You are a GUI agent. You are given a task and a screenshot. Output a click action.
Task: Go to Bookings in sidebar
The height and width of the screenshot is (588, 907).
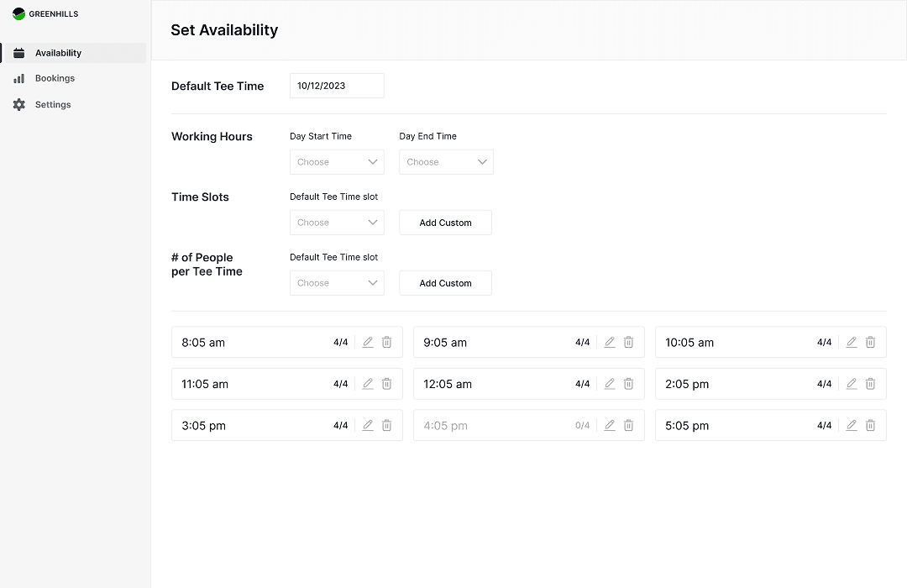pyautogui.click(x=55, y=78)
